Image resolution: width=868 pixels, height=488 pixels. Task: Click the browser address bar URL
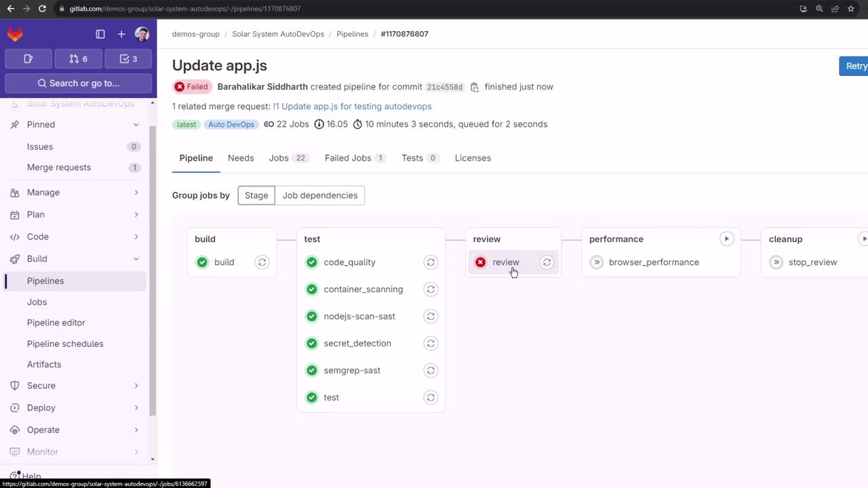pyautogui.click(x=185, y=9)
